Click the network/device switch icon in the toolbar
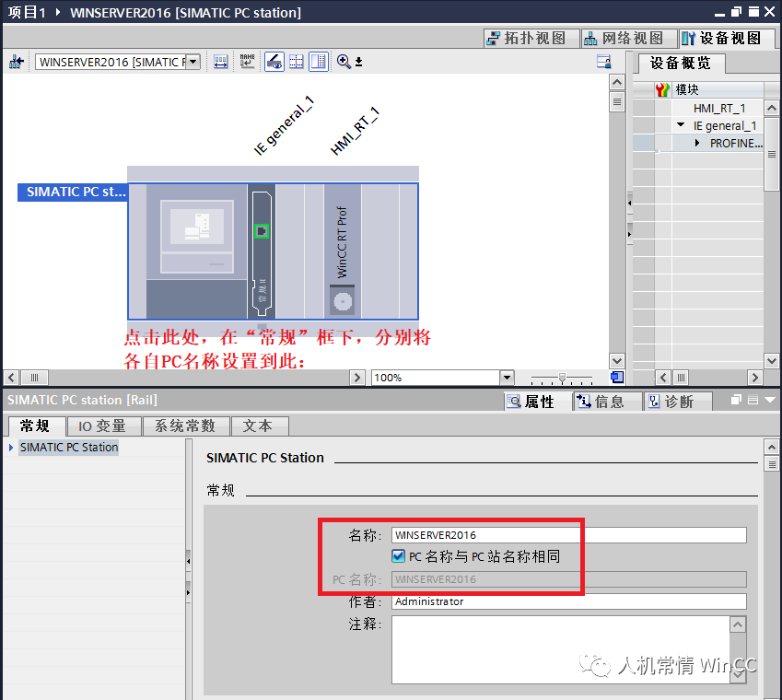Image resolution: width=782 pixels, height=700 pixels. 16,62
